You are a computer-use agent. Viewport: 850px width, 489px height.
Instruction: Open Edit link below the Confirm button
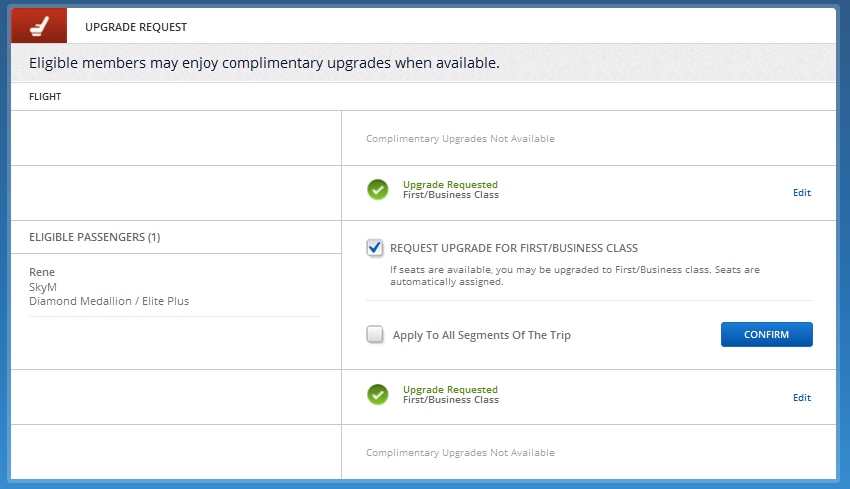coord(801,398)
